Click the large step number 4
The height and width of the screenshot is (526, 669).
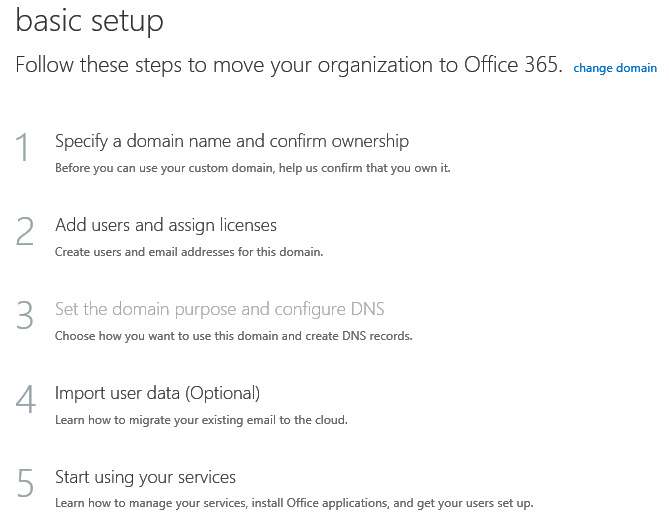[25, 401]
